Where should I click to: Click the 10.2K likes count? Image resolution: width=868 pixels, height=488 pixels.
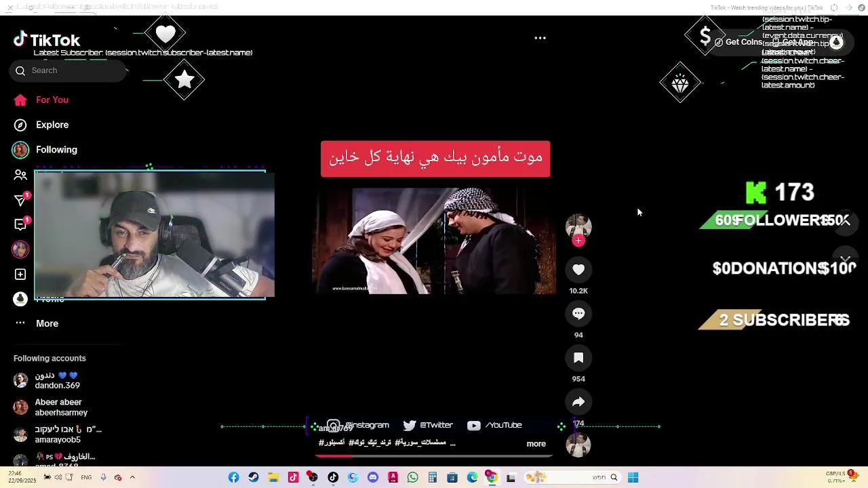pyautogui.click(x=578, y=291)
